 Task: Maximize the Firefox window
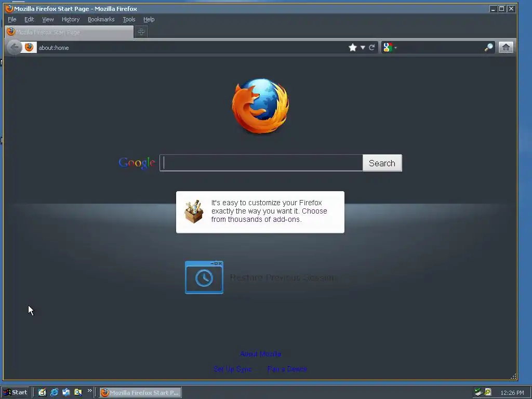tap(501, 9)
